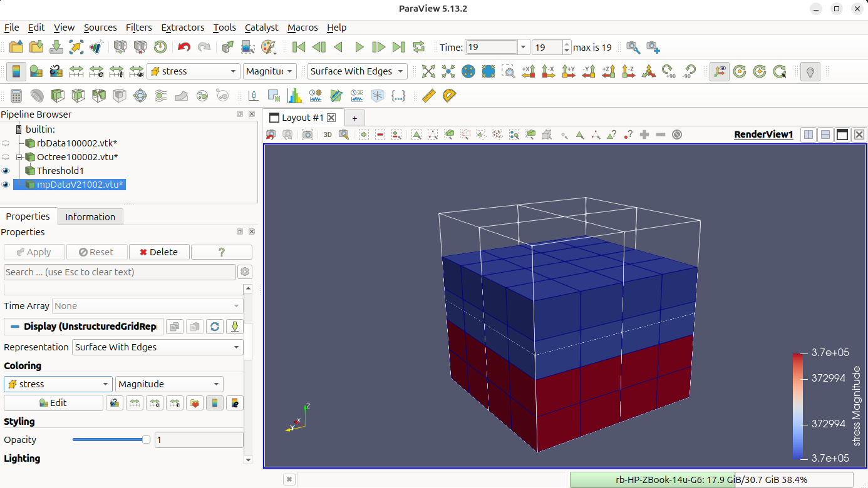Image resolution: width=868 pixels, height=488 pixels.
Task: Open Coloring Magnitude dropdown in Properties
Action: (169, 384)
